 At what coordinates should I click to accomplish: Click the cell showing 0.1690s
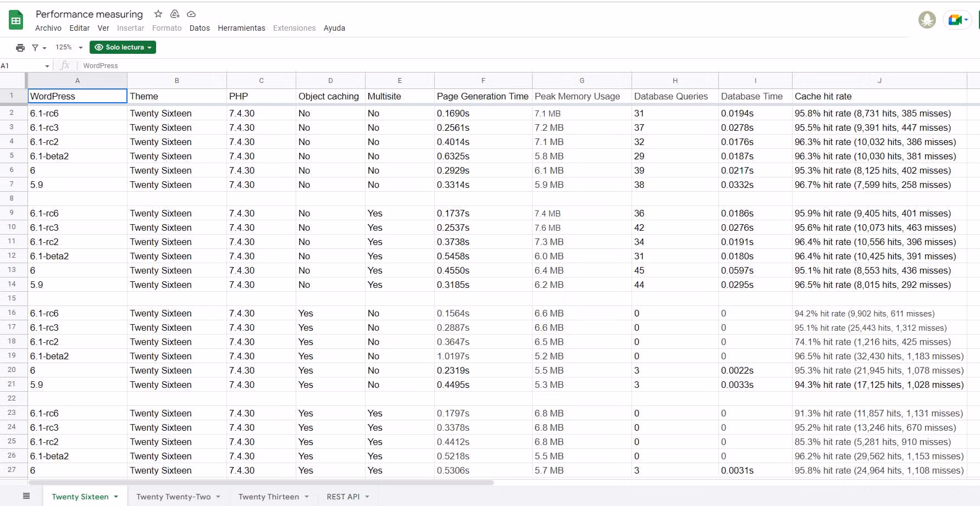pyautogui.click(x=483, y=113)
